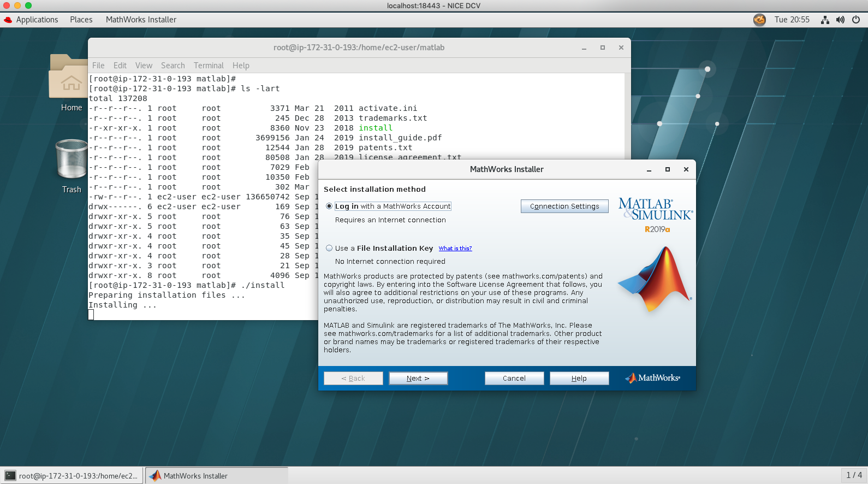Click the terminal window title bar

coord(359,48)
